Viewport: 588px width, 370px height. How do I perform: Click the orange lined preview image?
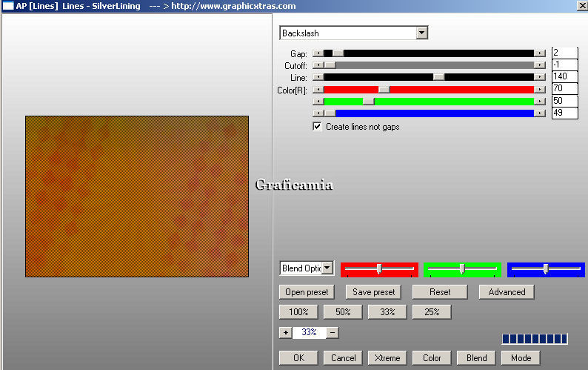[x=137, y=196]
